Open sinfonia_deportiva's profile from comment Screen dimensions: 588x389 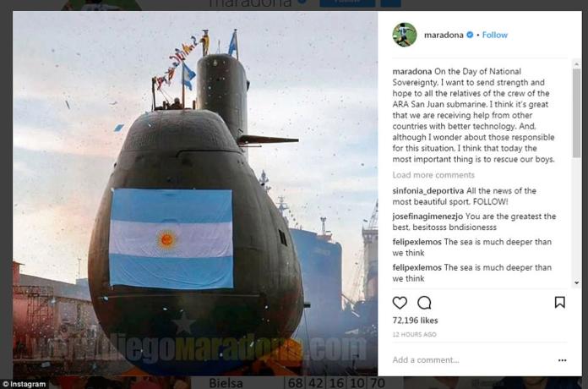tap(427, 191)
